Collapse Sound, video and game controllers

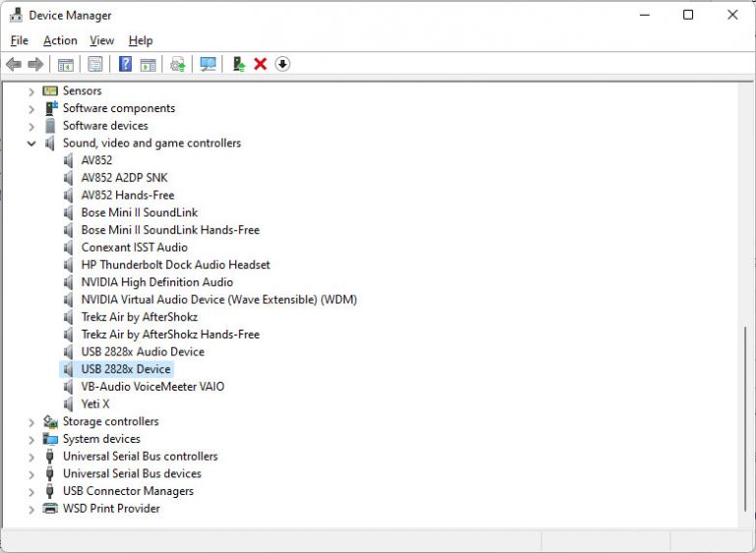[x=31, y=144]
